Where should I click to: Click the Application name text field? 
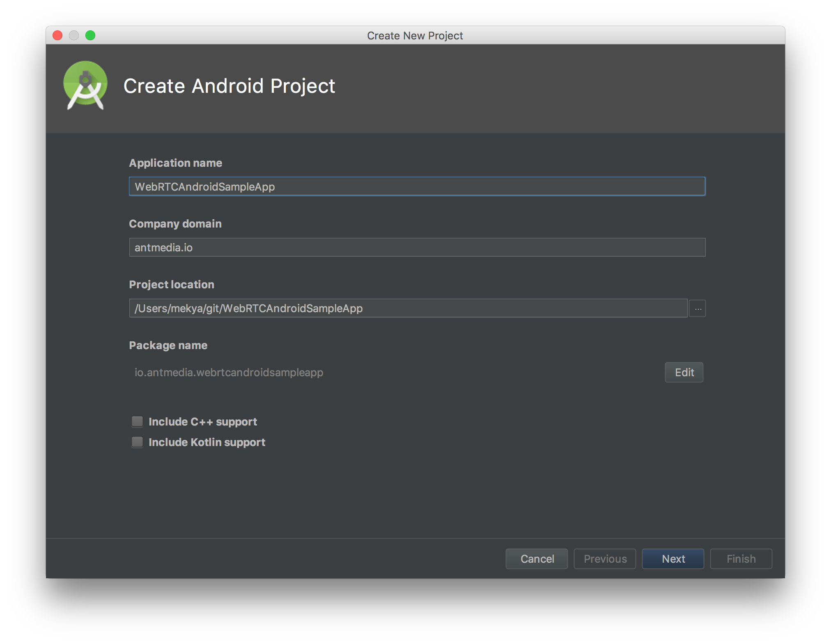[417, 186]
